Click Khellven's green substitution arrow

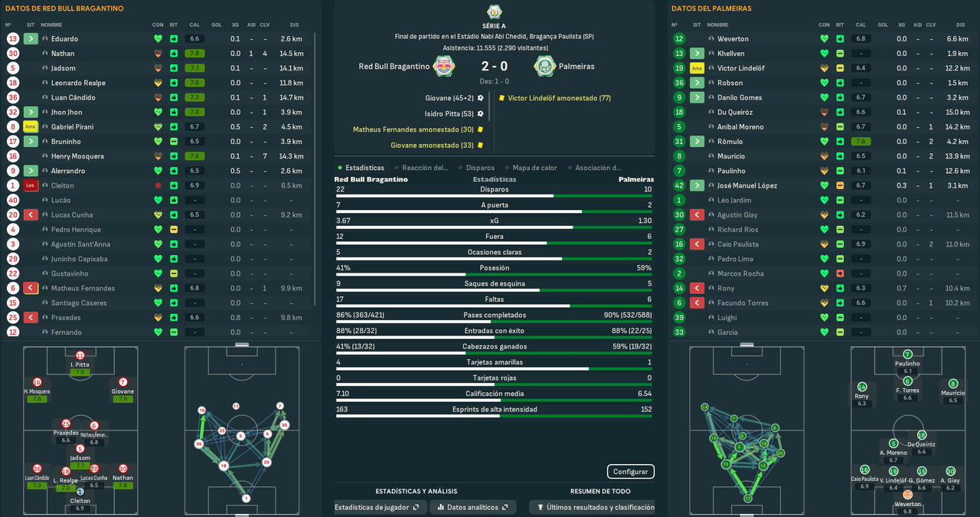click(697, 54)
